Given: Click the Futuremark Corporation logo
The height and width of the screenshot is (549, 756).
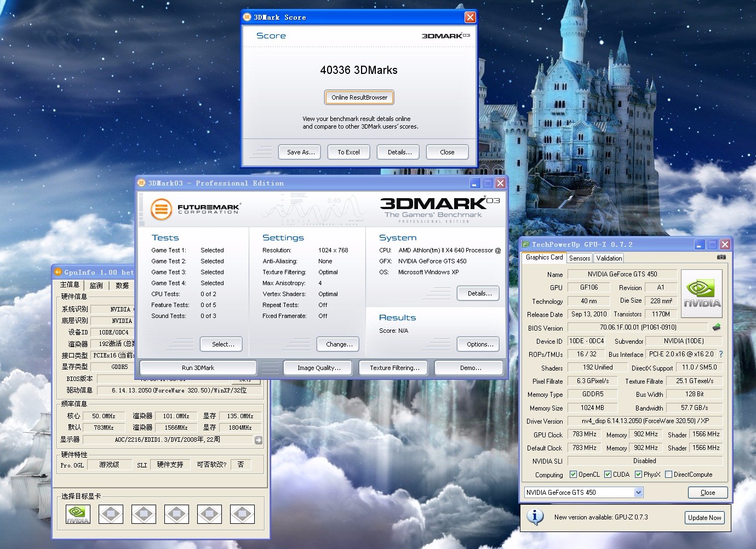Looking at the screenshot, I should pyautogui.click(x=195, y=209).
